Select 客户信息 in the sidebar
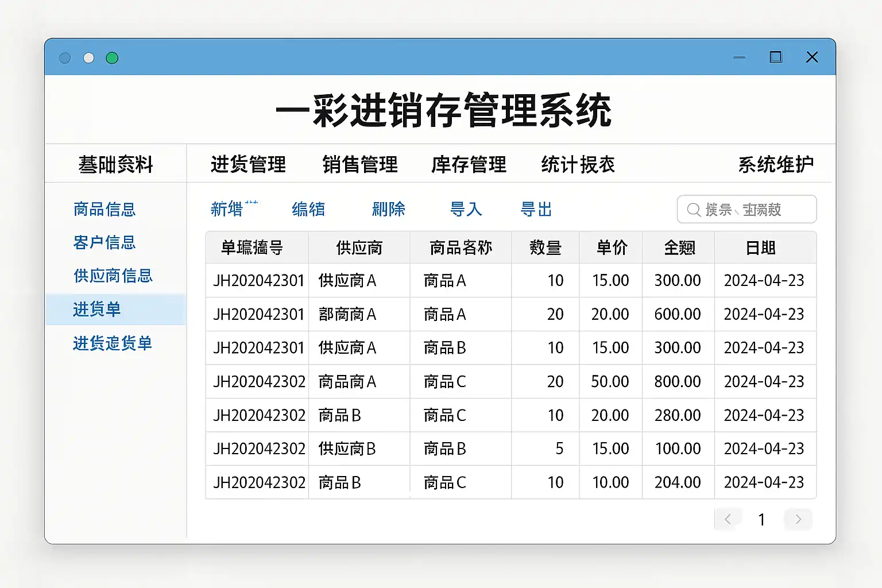The width and height of the screenshot is (882, 588). (x=105, y=243)
